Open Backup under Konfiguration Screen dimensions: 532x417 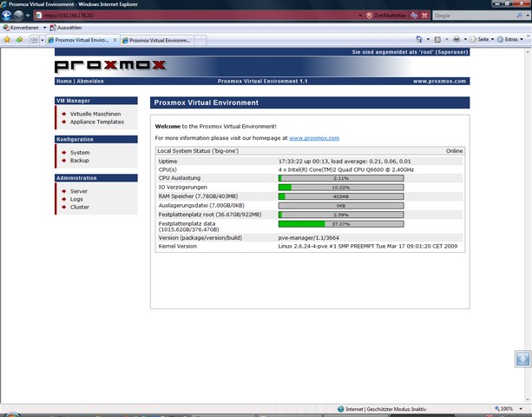[79, 160]
